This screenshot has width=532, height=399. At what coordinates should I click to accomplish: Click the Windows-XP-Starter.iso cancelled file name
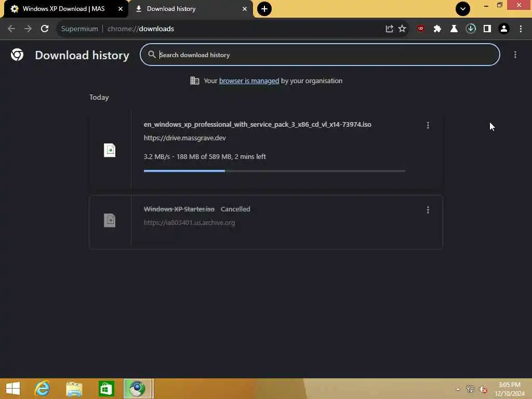tap(179, 209)
